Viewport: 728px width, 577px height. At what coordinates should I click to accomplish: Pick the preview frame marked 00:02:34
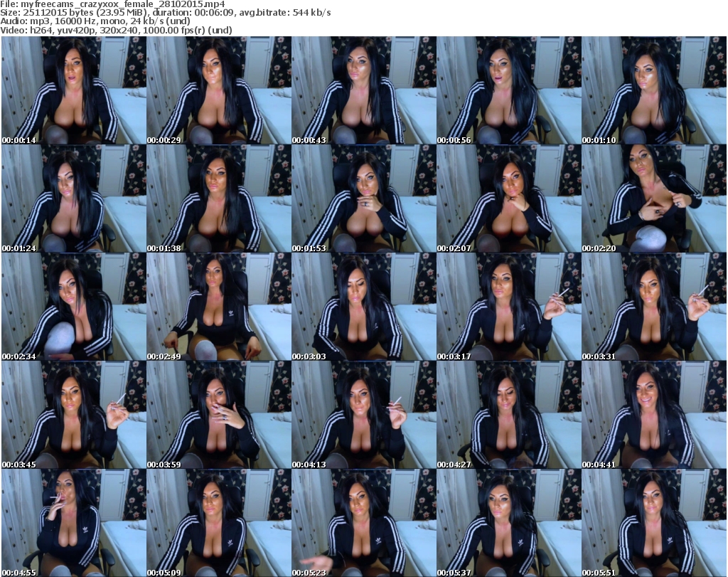(x=74, y=307)
